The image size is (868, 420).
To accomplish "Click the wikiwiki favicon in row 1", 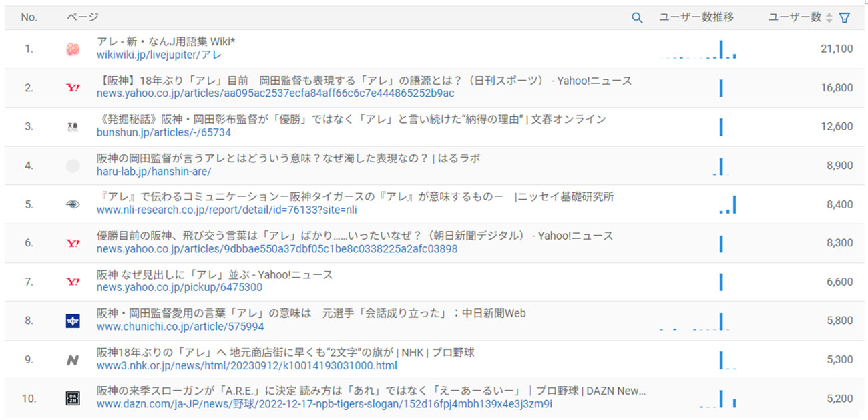I will (x=73, y=49).
